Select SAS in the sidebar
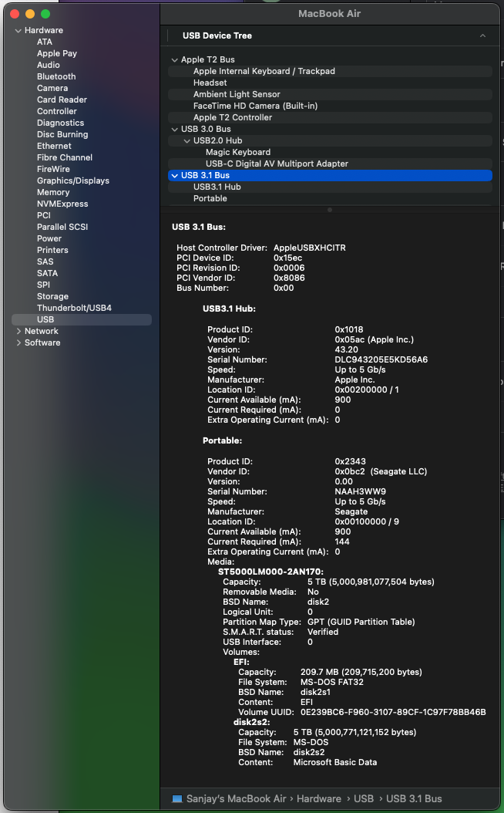Image resolution: width=504 pixels, height=813 pixels. tap(45, 261)
